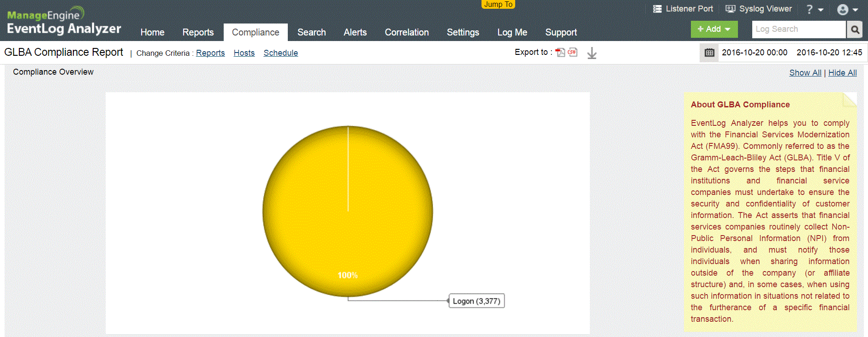868x337 pixels.
Task: Click the Reports criteria link
Action: point(210,53)
